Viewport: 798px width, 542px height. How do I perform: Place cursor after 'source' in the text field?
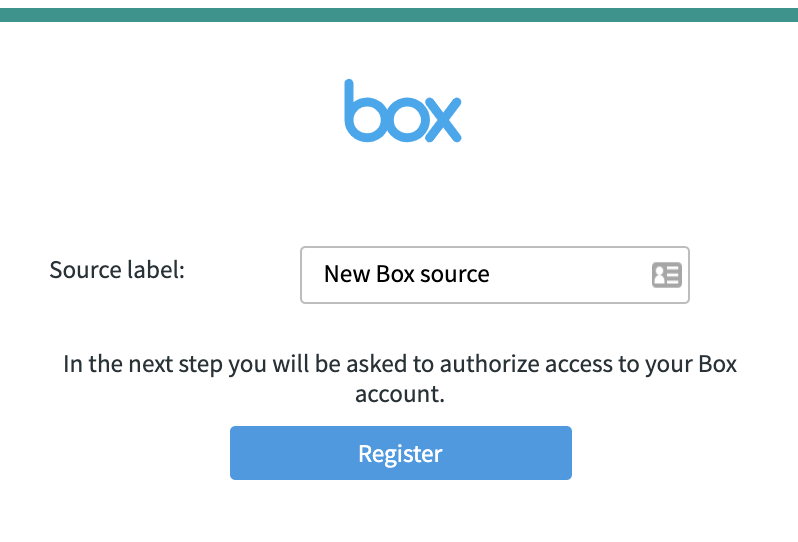click(491, 275)
